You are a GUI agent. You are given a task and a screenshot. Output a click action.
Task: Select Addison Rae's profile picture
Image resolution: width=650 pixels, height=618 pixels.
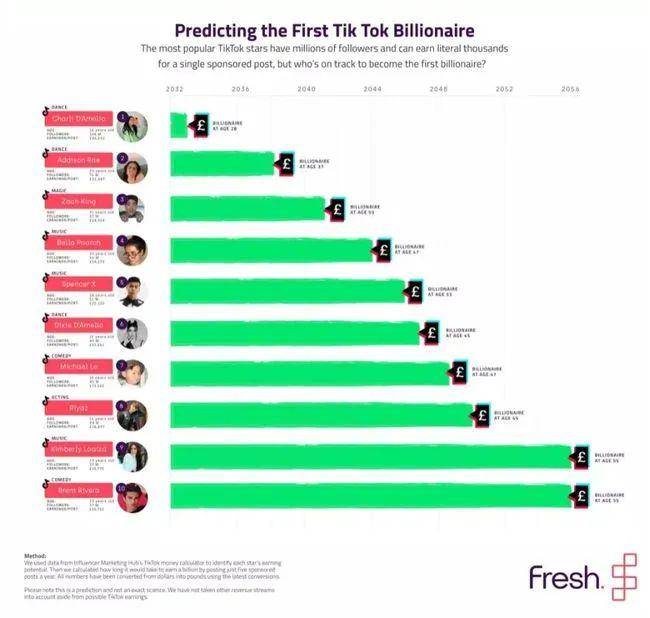pos(133,168)
